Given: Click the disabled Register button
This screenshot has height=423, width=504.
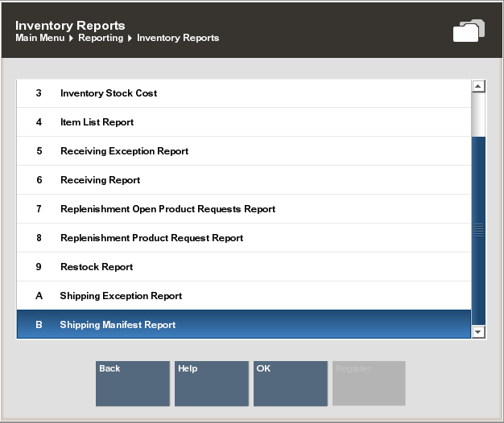Looking at the screenshot, I should coord(369,384).
